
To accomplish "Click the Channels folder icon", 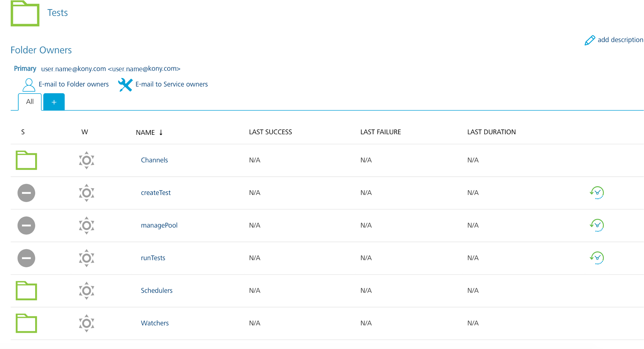I will (x=26, y=160).
